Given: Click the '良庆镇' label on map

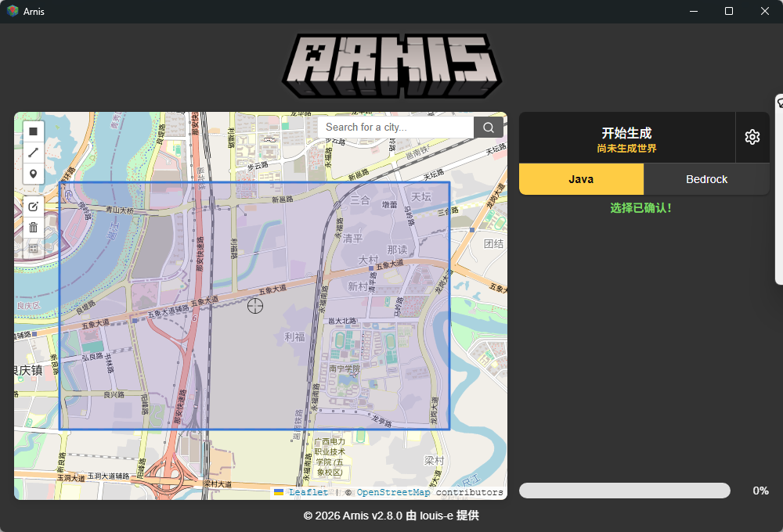Looking at the screenshot, I should tap(28, 370).
